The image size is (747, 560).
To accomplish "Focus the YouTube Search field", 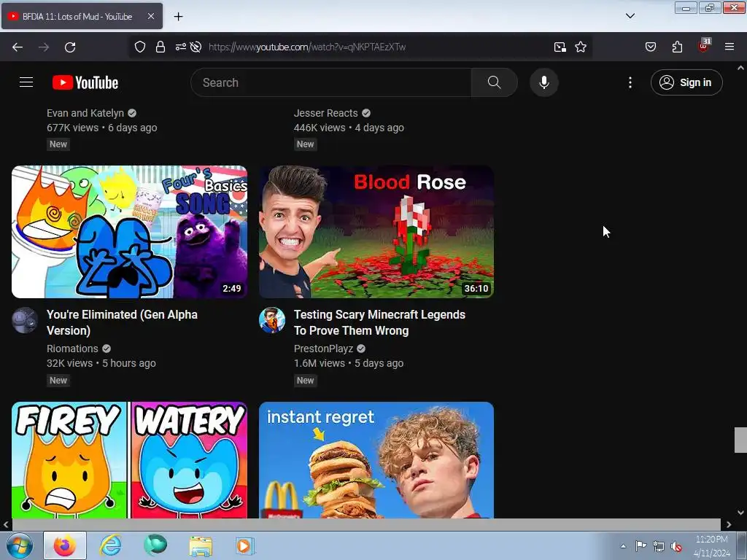I will (x=331, y=82).
